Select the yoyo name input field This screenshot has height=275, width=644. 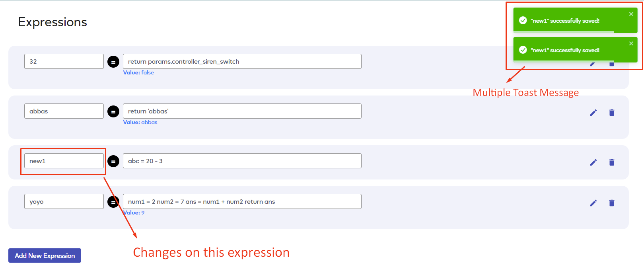click(64, 201)
